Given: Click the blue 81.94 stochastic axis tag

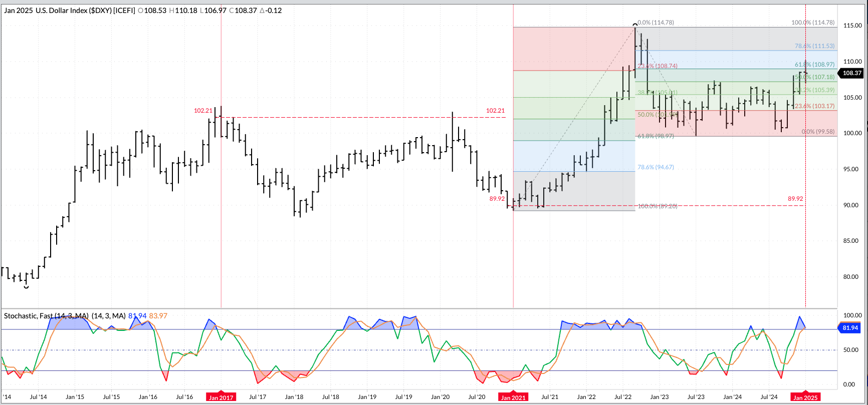Looking at the screenshot, I should click(850, 328).
